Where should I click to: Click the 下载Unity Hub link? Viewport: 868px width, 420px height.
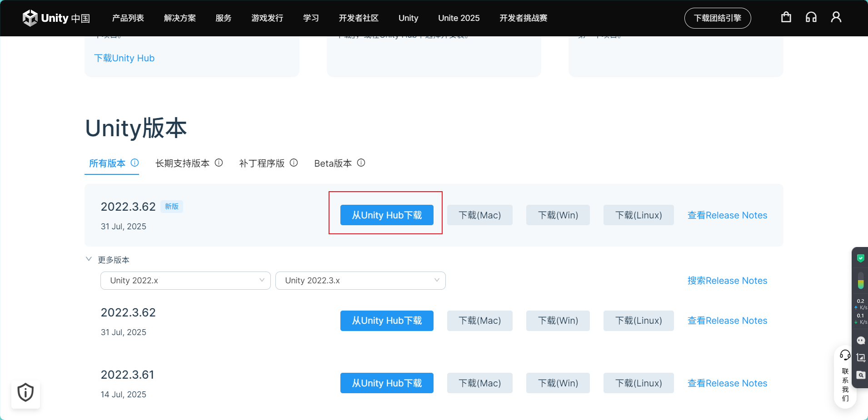(124, 58)
